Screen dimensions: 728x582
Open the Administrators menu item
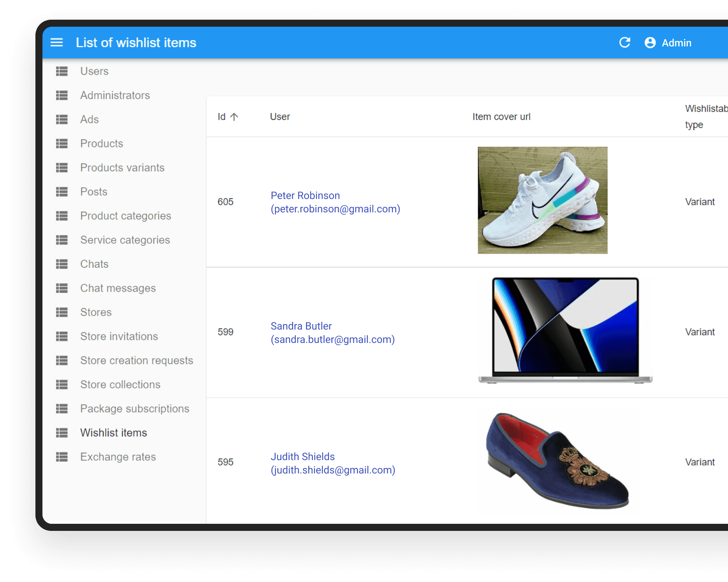(115, 95)
